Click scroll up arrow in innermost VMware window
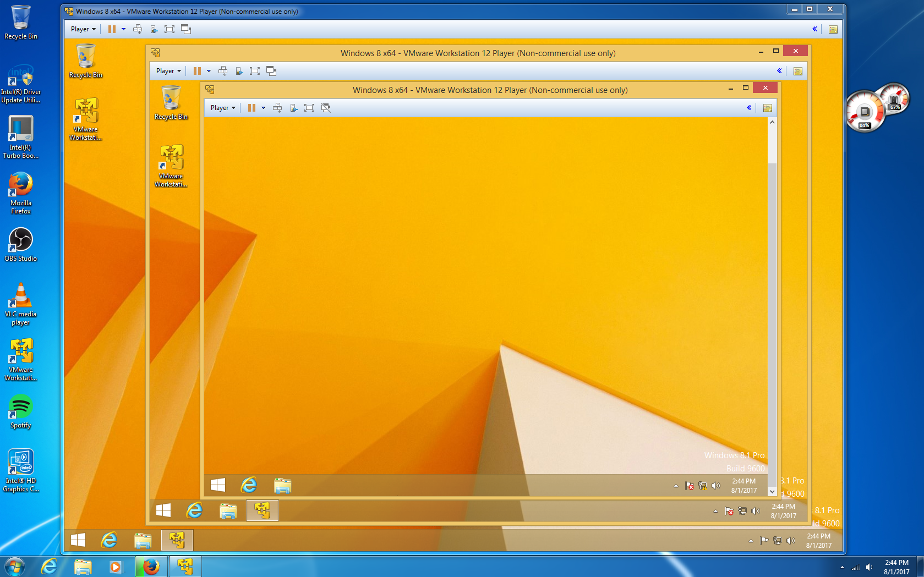 [x=772, y=122]
